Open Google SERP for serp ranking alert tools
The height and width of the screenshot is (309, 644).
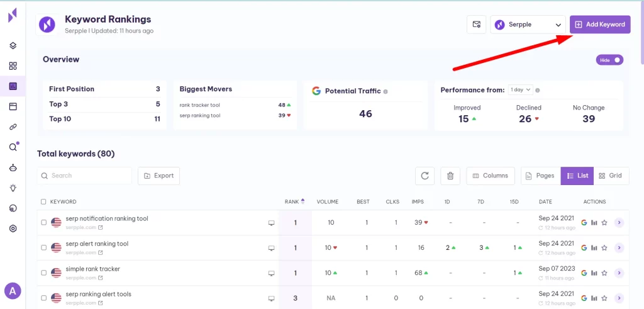point(584,298)
